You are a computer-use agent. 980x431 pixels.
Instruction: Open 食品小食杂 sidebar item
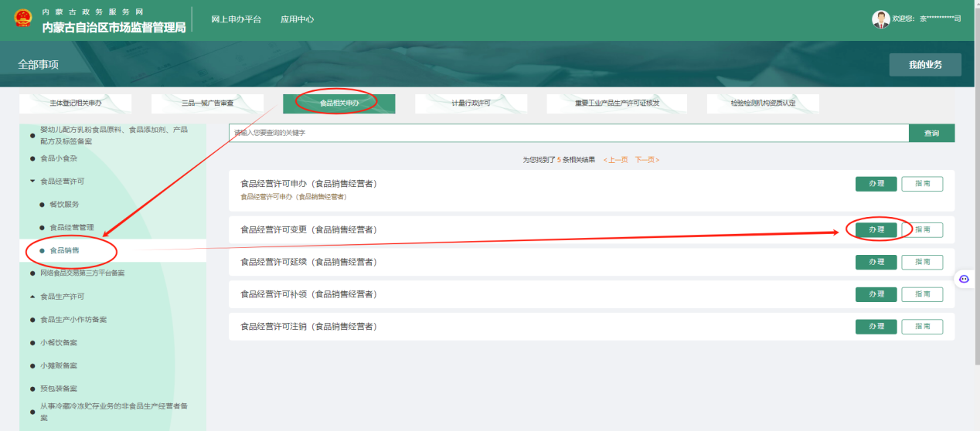[59, 158]
